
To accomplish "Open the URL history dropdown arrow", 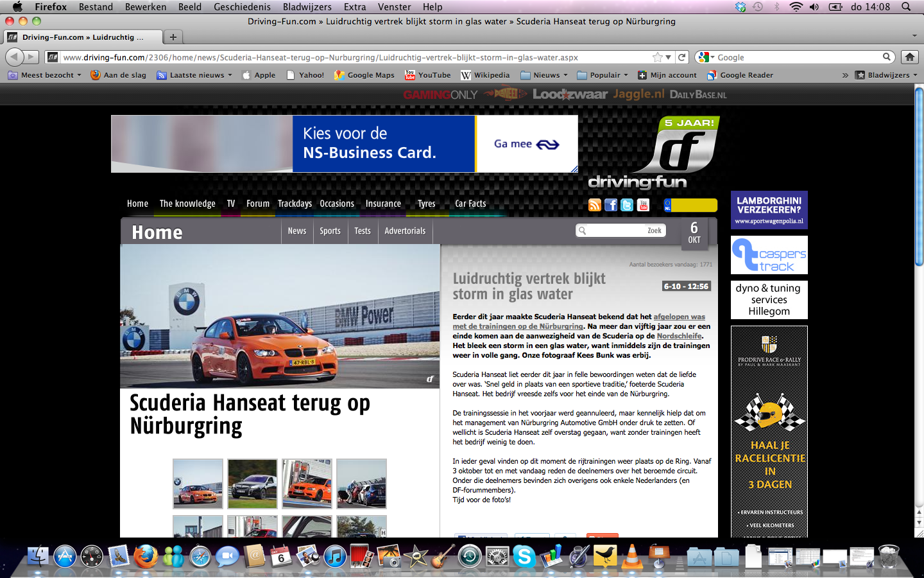I will tap(669, 57).
